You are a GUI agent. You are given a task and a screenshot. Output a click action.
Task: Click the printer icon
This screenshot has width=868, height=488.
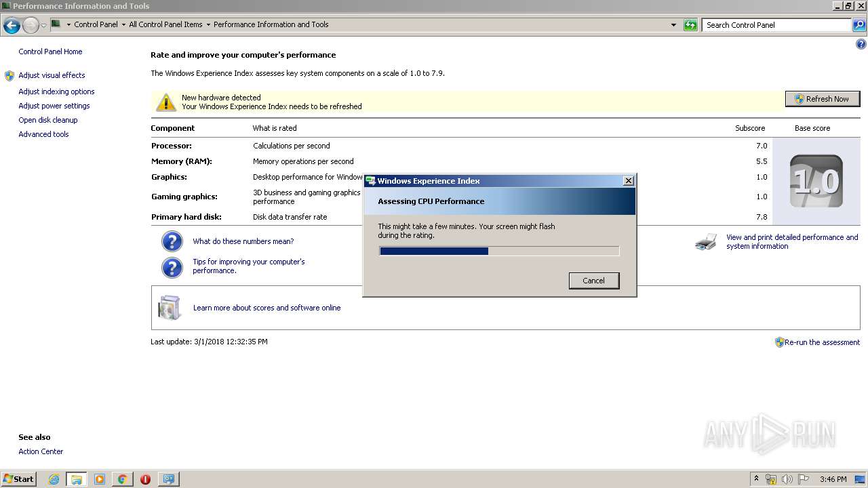click(x=706, y=242)
